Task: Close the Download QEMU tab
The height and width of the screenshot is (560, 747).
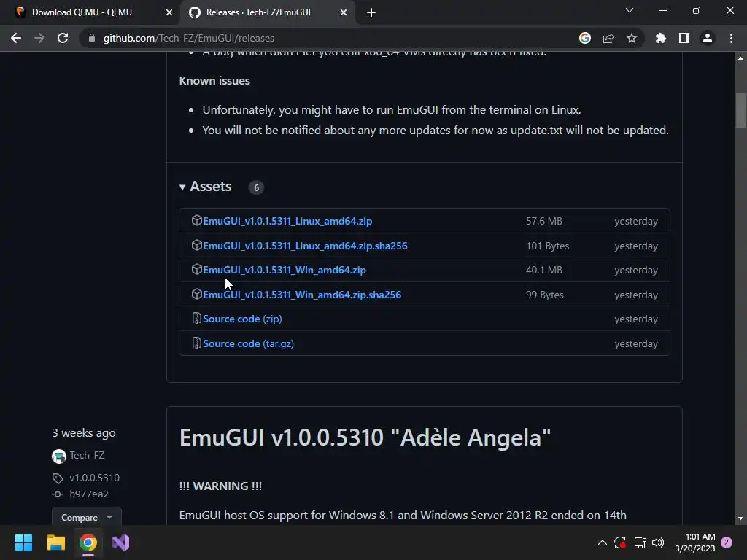Action: 169,12
